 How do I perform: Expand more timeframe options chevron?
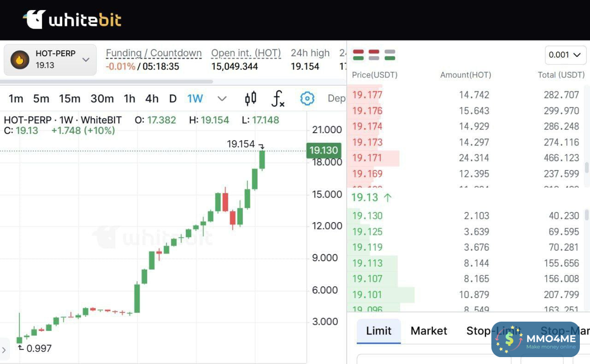coord(222,98)
